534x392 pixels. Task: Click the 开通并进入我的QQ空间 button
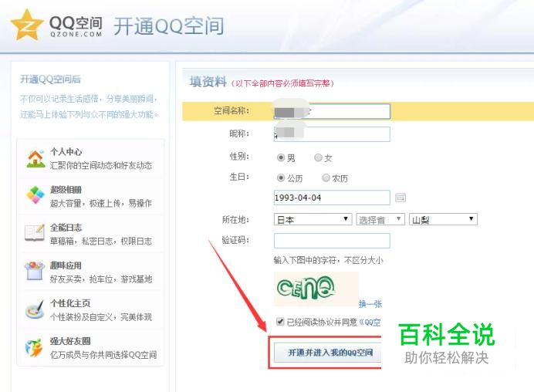(327, 353)
